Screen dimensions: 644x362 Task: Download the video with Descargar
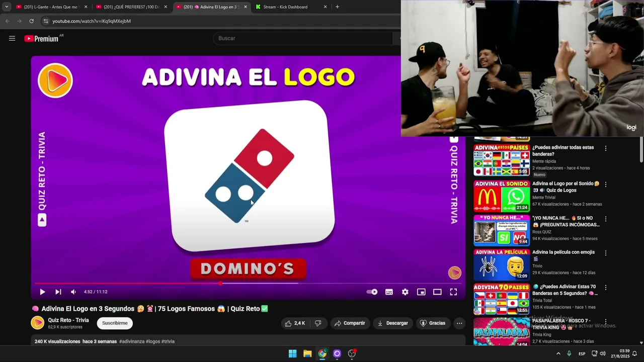tap(392, 323)
